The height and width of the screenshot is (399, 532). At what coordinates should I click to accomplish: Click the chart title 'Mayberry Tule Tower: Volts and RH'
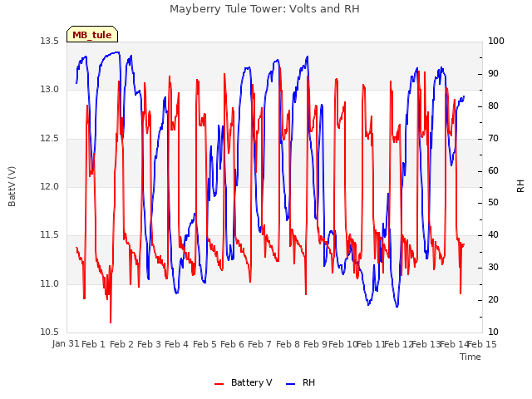[x=264, y=9]
